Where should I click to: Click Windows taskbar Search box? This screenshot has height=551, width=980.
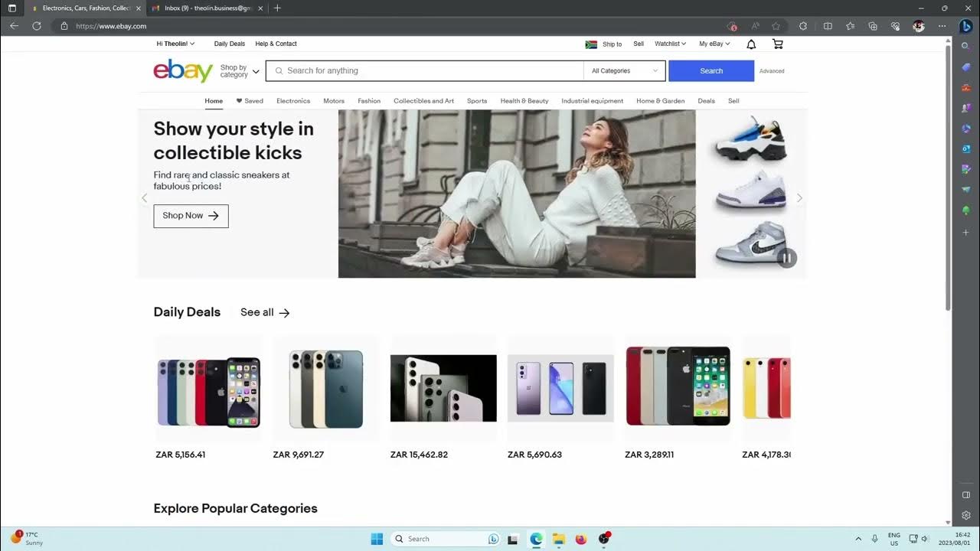pyautogui.click(x=446, y=539)
